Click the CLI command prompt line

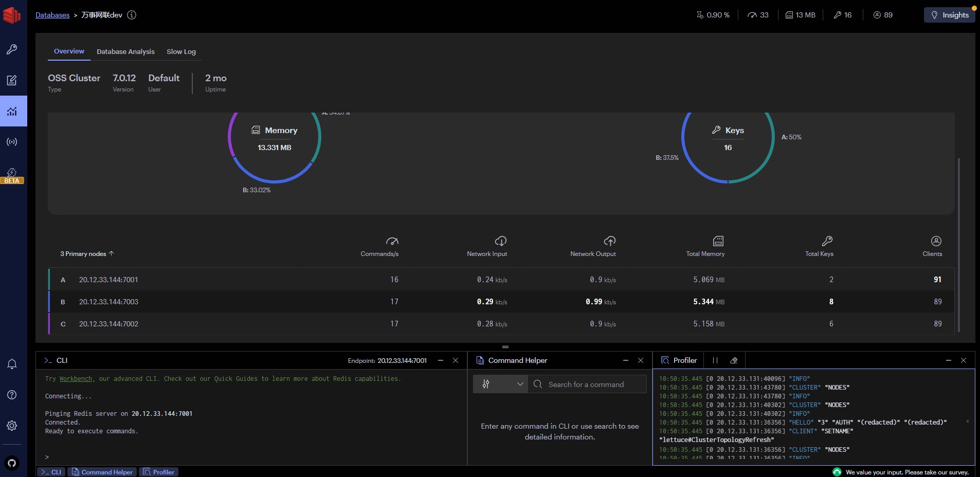(252, 457)
